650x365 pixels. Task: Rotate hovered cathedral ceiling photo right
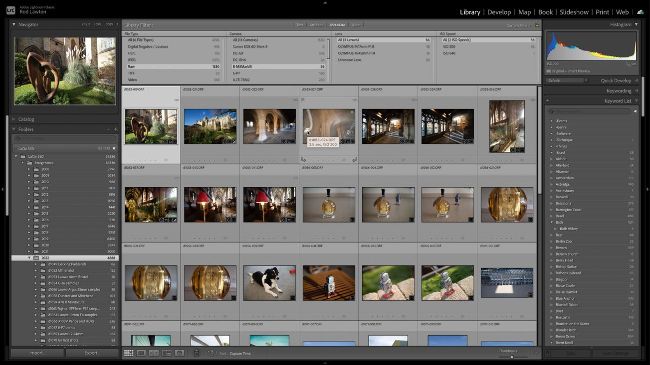(354, 159)
